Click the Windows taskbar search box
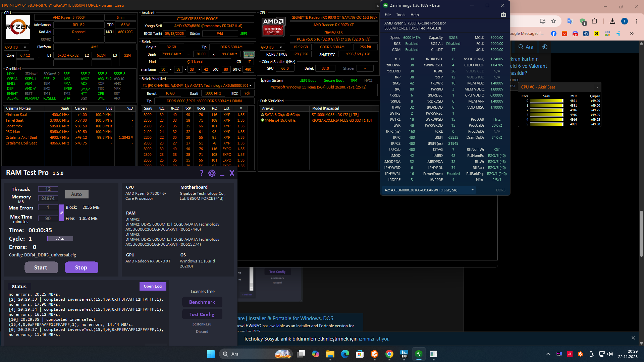The image size is (644, 362). click(x=256, y=354)
